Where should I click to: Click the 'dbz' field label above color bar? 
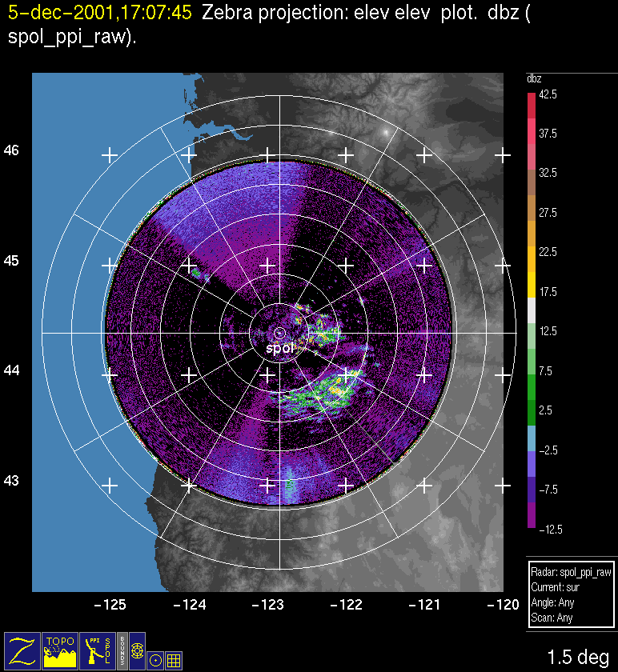point(534,78)
